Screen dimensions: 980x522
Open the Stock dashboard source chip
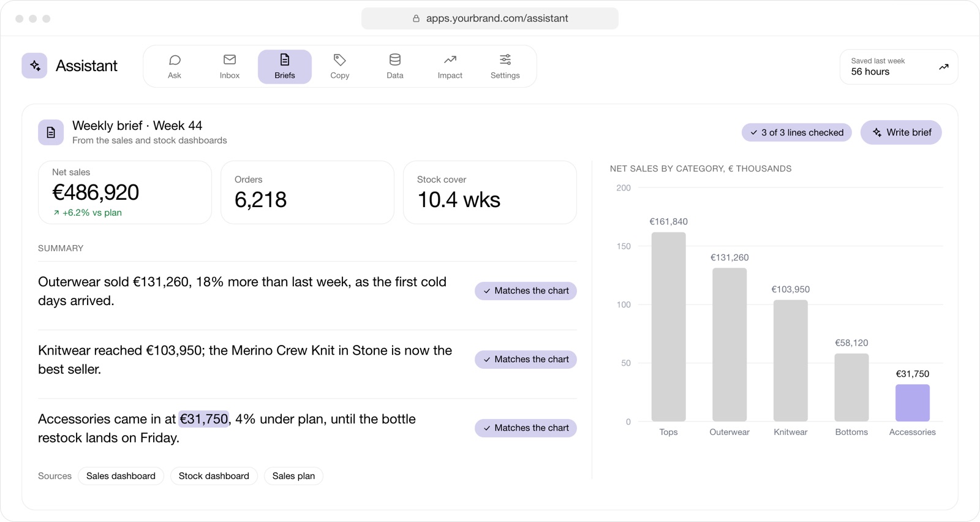214,476
